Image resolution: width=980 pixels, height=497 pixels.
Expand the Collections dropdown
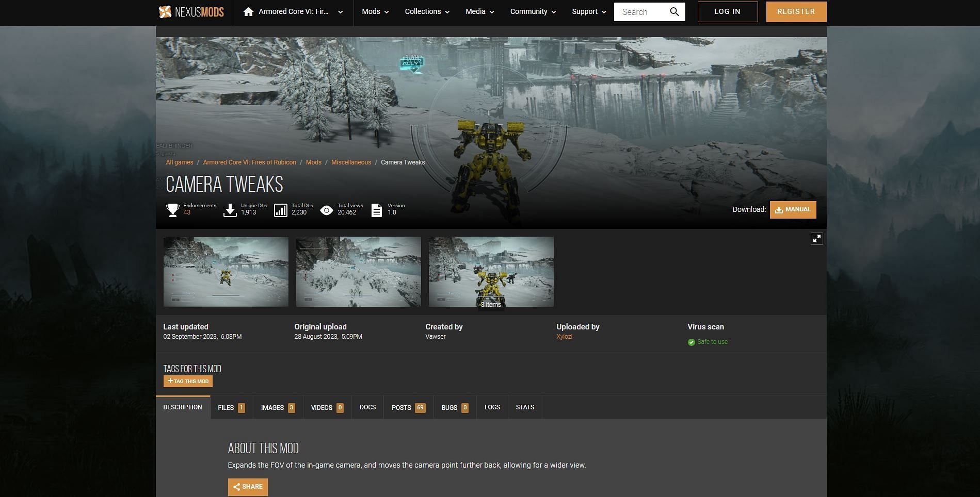click(x=427, y=12)
